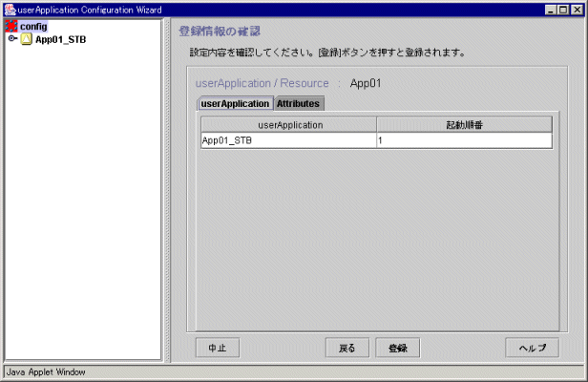Click the Java Applet Window status text
The image size is (588, 382).
pyautogui.click(x=46, y=371)
